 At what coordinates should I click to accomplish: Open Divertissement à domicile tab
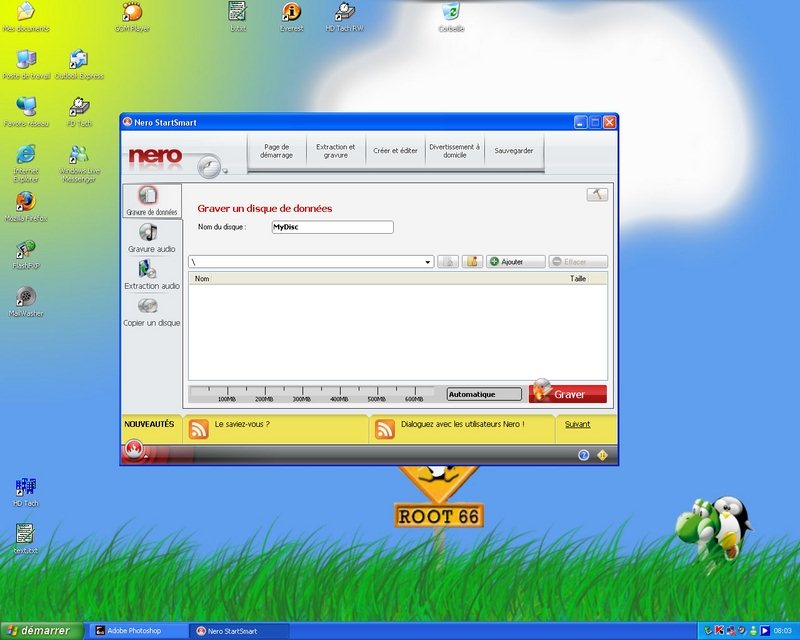point(455,151)
